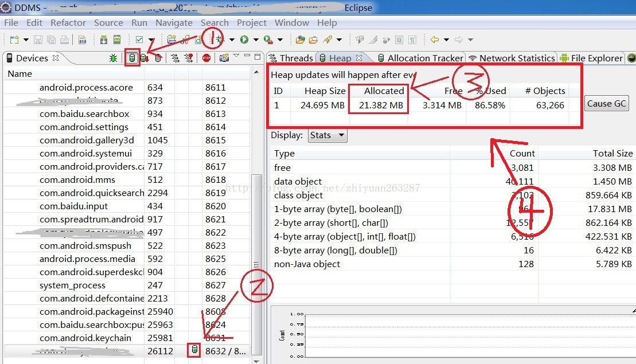Select the com.android.keychain process
The width and height of the screenshot is (636, 364).
click(127, 338)
